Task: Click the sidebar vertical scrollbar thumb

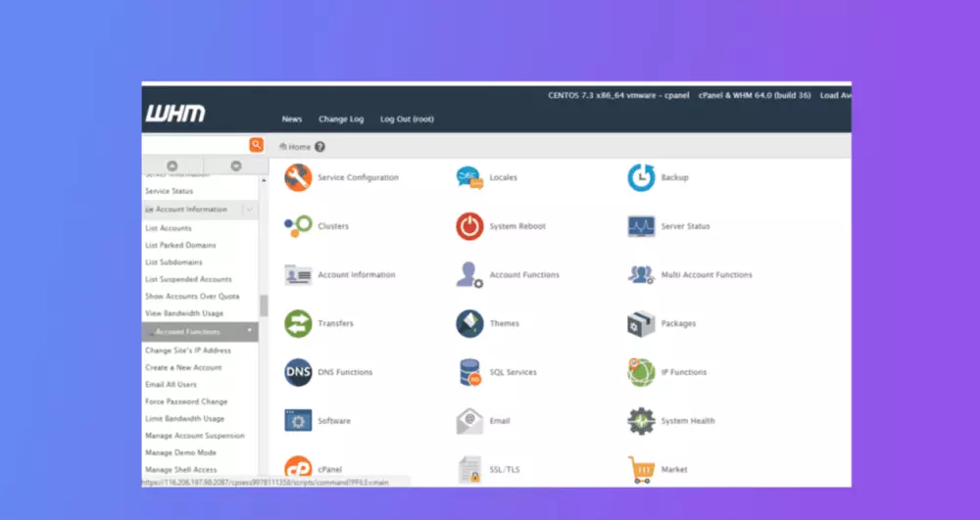Action: (264, 306)
